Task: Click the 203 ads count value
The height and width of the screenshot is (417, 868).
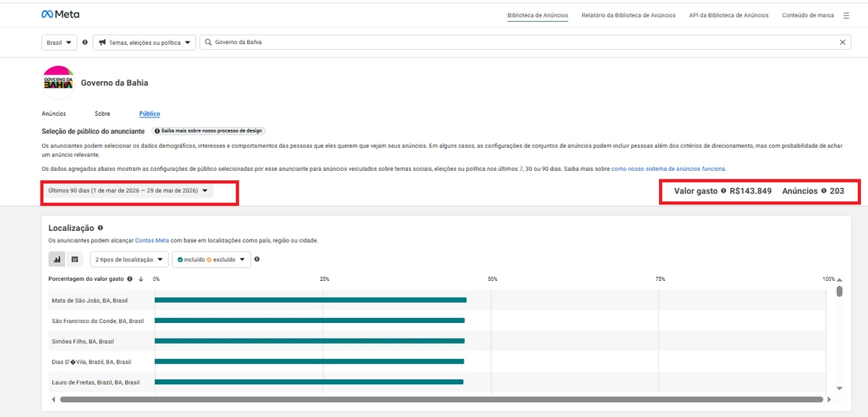Action: pyautogui.click(x=837, y=191)
